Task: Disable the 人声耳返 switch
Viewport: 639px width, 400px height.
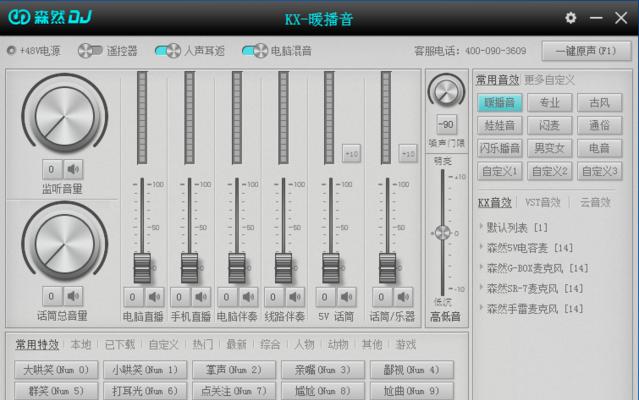Action: [x=168, y=51]
